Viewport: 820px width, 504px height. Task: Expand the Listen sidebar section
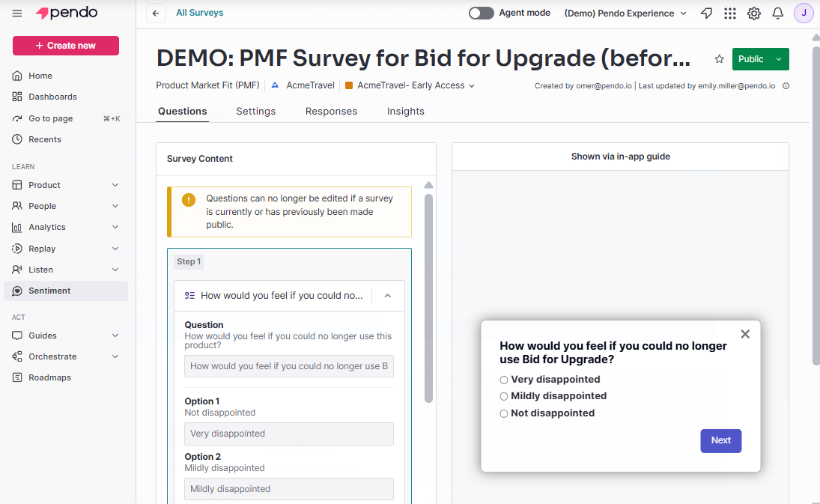115,270
